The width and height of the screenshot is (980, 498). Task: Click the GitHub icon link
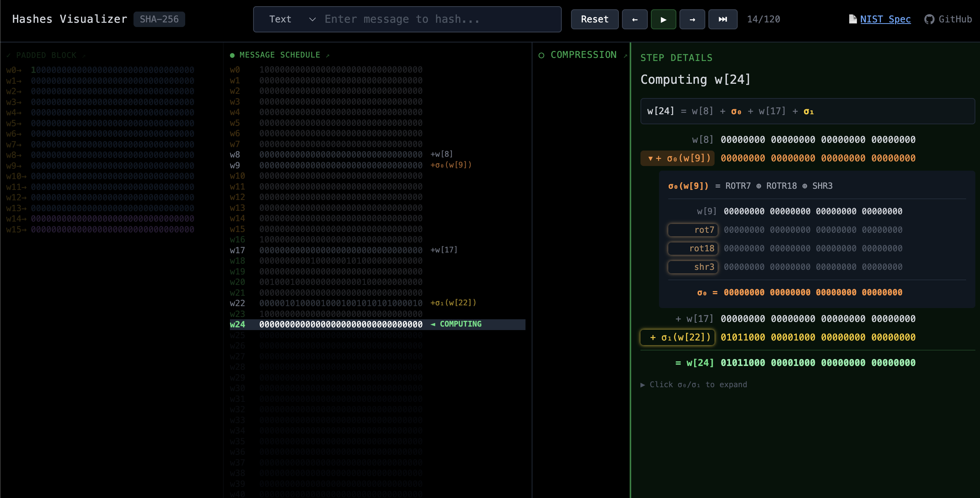point(929,19)
